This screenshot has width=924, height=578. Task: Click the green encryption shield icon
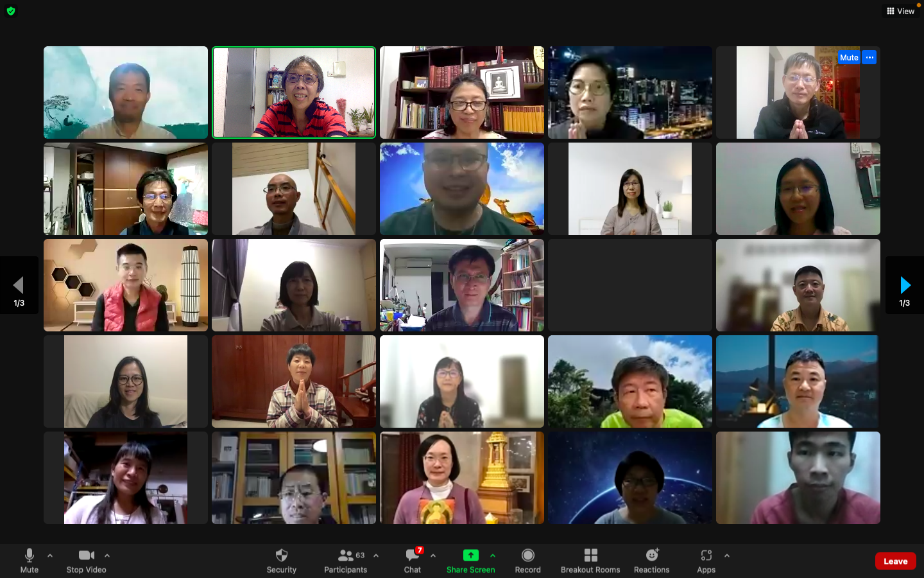pos(11,11)
